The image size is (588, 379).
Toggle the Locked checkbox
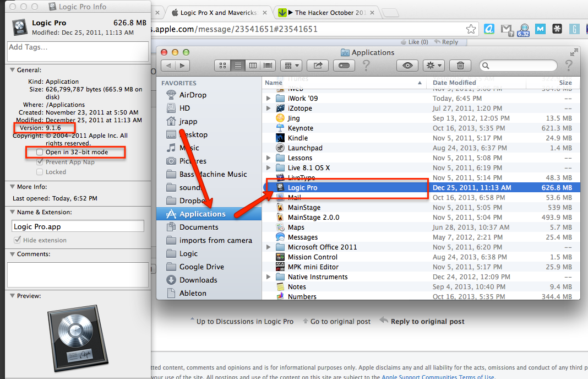[40, 172]
